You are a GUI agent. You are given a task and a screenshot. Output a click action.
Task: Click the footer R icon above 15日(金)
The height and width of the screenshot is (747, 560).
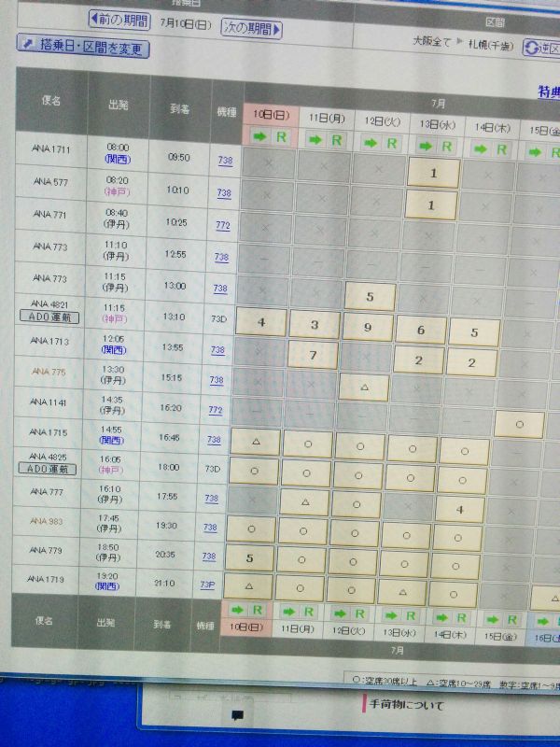[x=512, y=620]
